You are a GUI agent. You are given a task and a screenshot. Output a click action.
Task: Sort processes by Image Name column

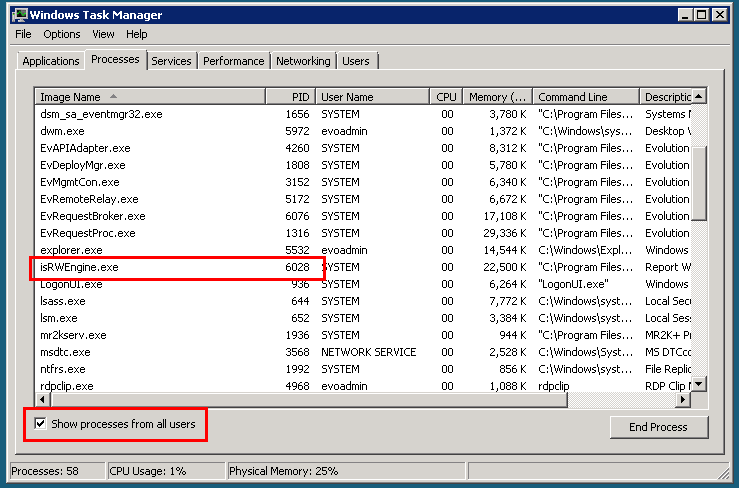point(150,97)
